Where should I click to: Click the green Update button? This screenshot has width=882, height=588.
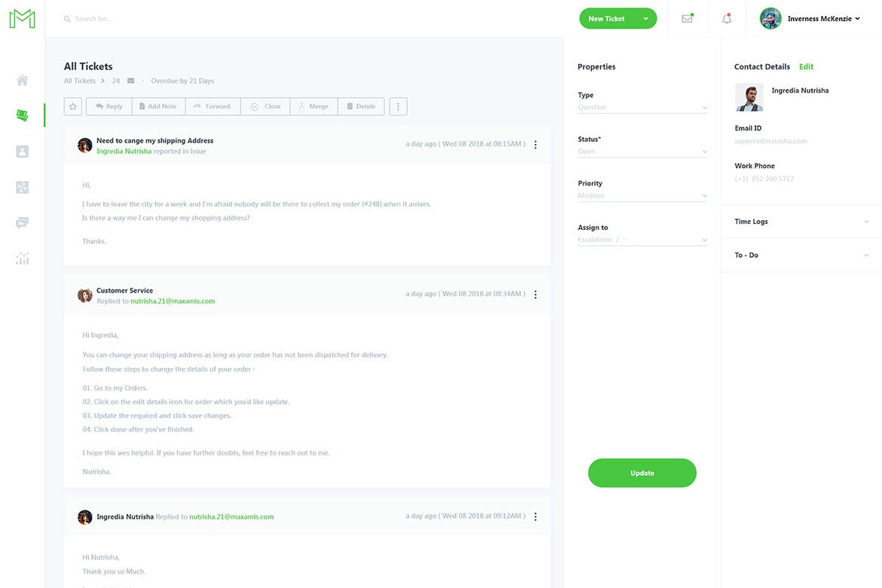pos(642,473)
